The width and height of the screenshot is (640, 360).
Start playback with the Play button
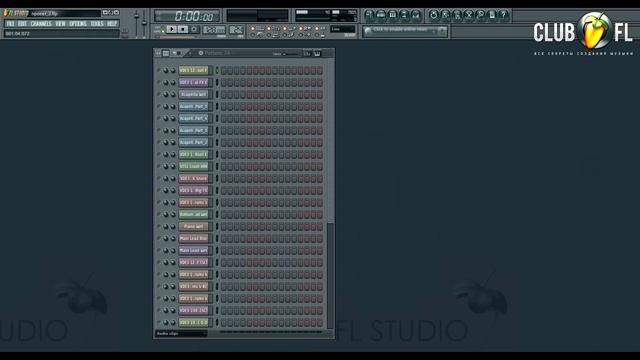172,29
